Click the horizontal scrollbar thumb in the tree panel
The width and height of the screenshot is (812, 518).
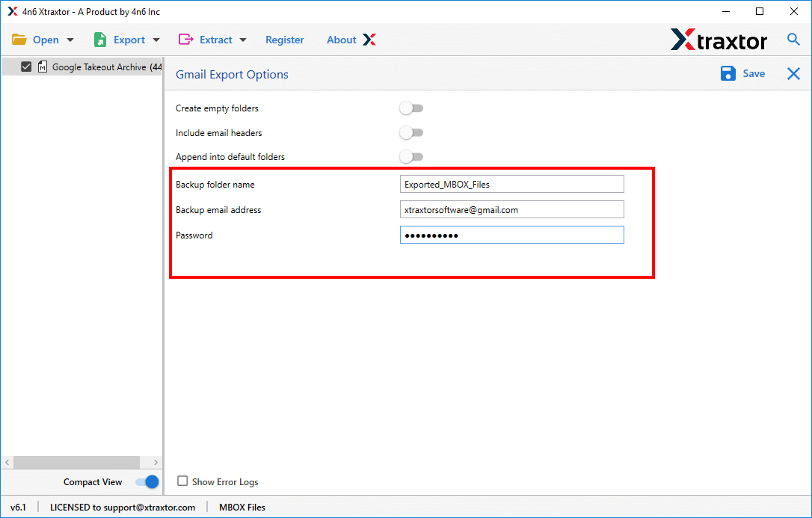pyautogui.click(x=77, y=462)
